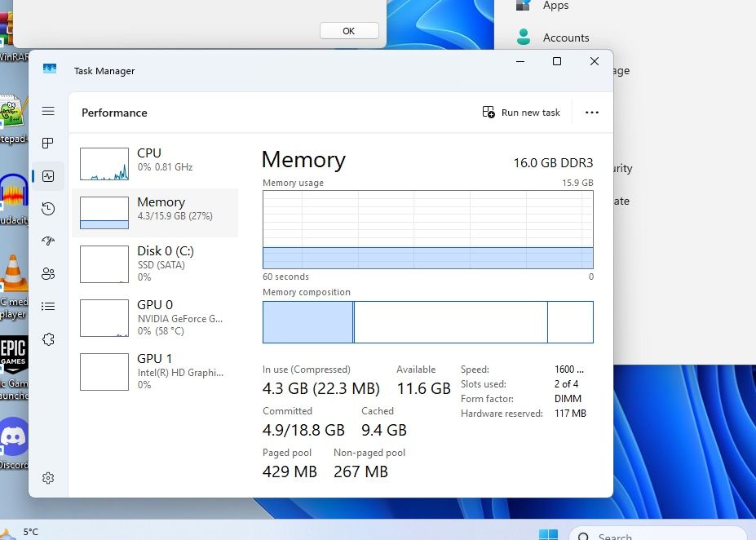Select the CPU performance graph entry

click(155, 163)
